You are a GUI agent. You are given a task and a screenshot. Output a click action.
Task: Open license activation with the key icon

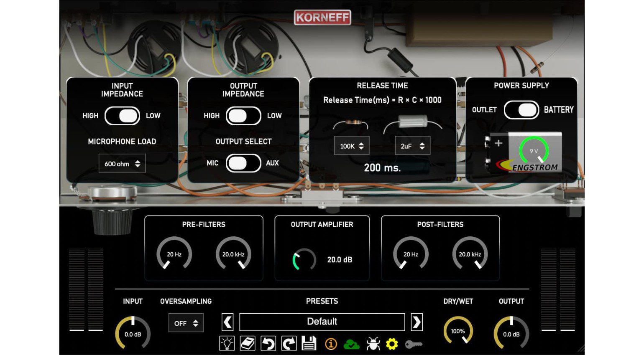coord(414,344)
